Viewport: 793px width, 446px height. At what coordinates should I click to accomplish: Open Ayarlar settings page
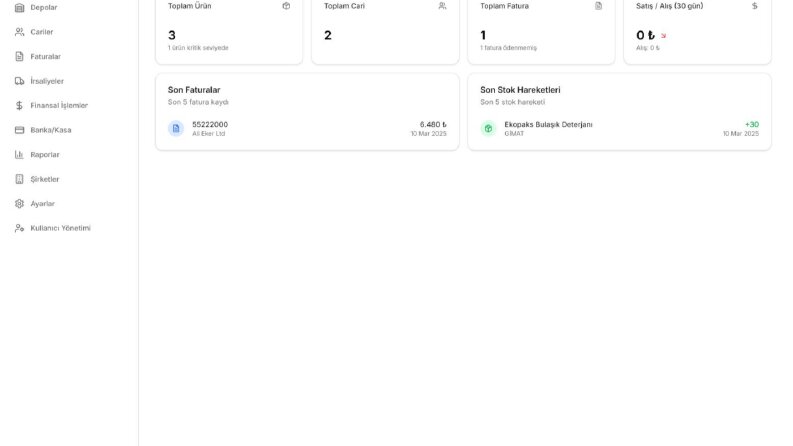(x=42, y=203)
